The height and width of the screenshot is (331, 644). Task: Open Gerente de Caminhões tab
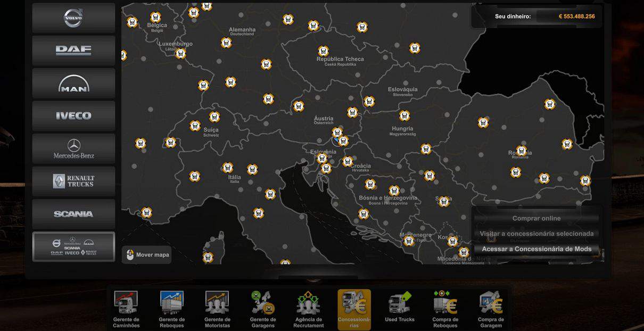(126, 309)
